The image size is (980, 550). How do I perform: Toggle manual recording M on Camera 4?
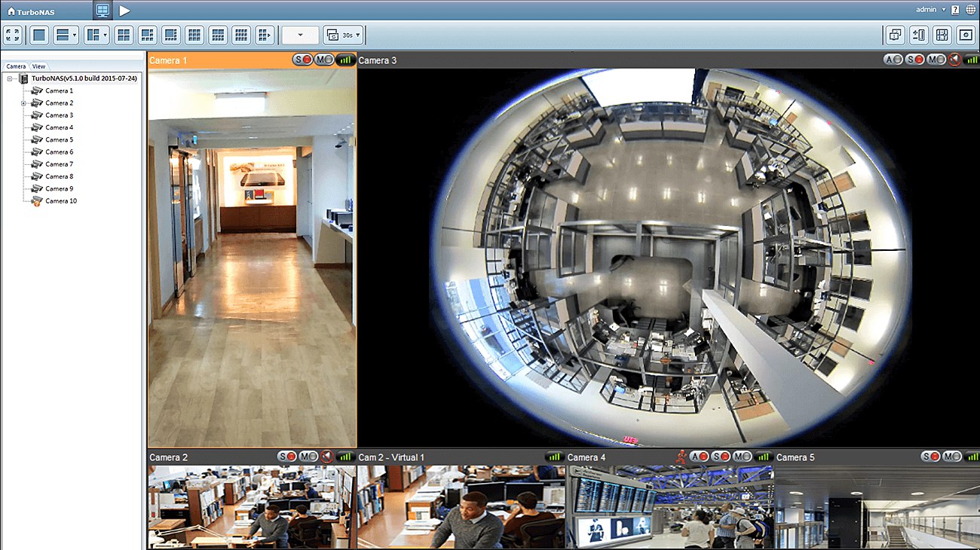(743, 457)
